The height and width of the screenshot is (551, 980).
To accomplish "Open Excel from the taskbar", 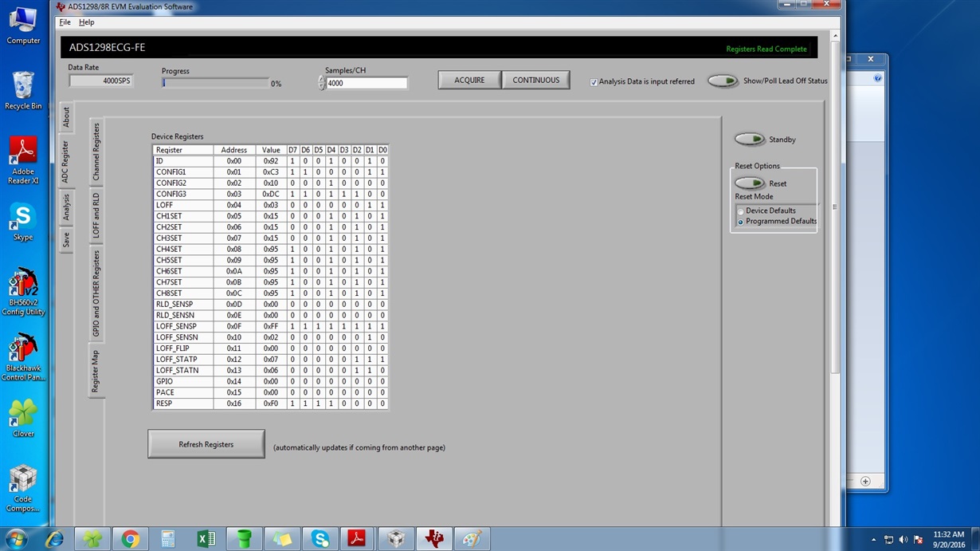I will (x=206, y=539).
